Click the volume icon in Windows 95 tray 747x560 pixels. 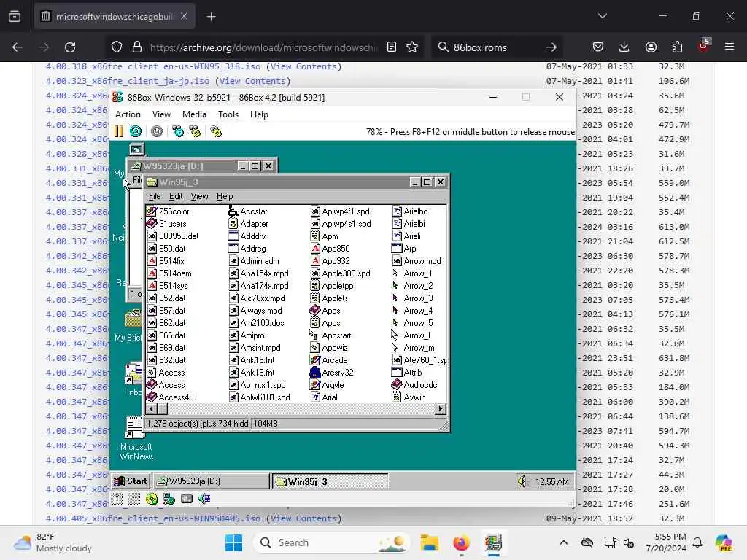522,481
